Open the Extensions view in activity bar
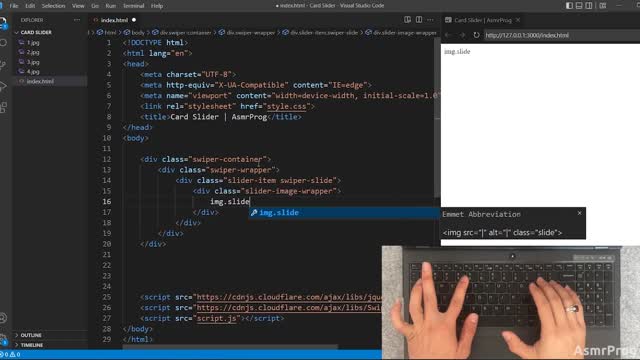Screen dimensions: 640x360 pyautogui.click(x=3, y=107)
